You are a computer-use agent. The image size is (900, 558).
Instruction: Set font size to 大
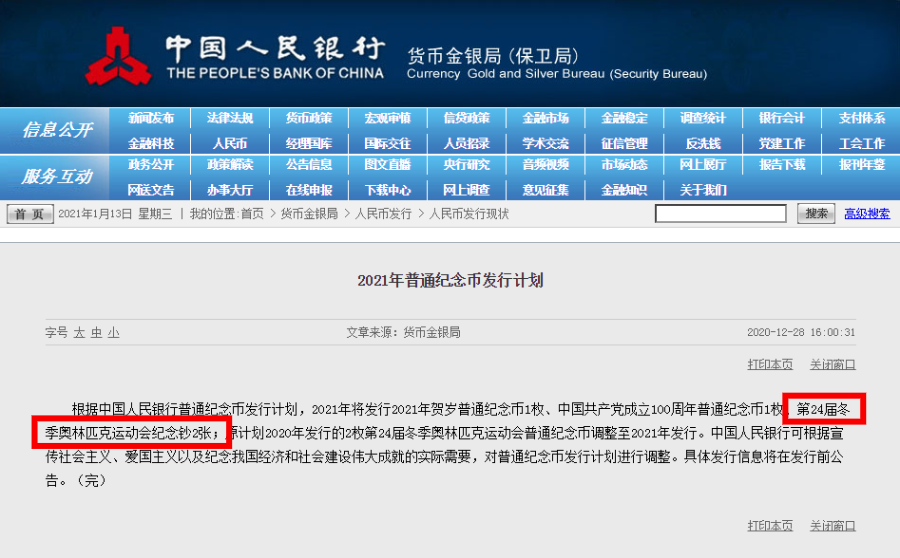tap(79, 333)
